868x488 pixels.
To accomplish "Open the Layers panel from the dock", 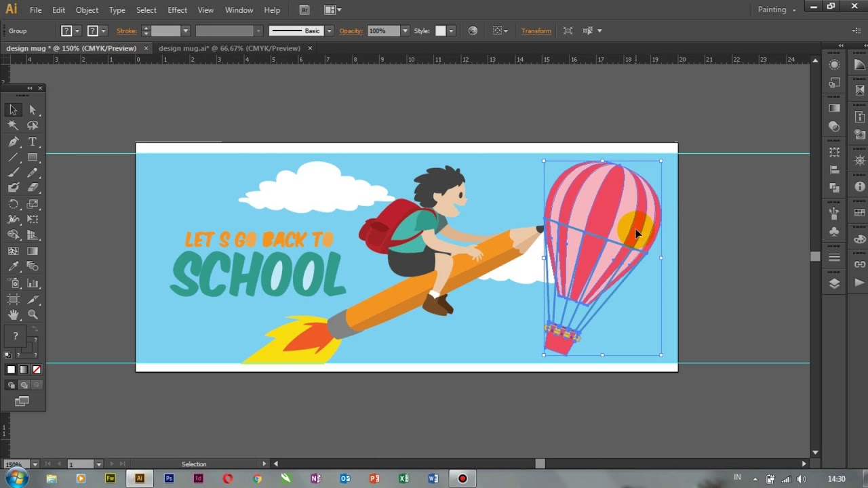I will tap(835, 284).
